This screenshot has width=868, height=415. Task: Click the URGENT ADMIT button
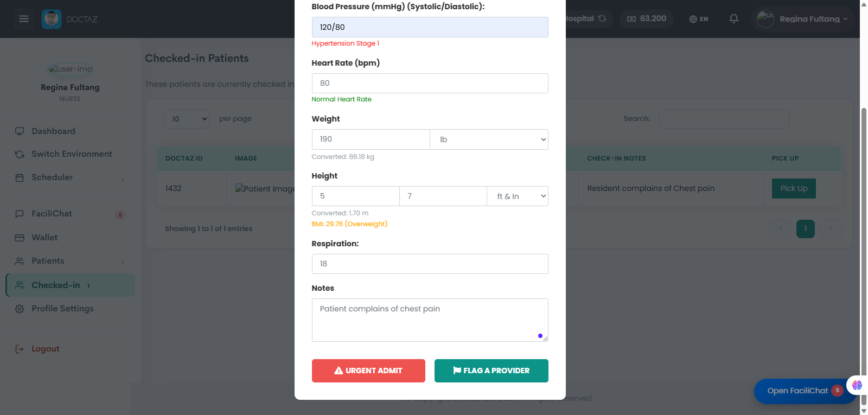[368, 371]
